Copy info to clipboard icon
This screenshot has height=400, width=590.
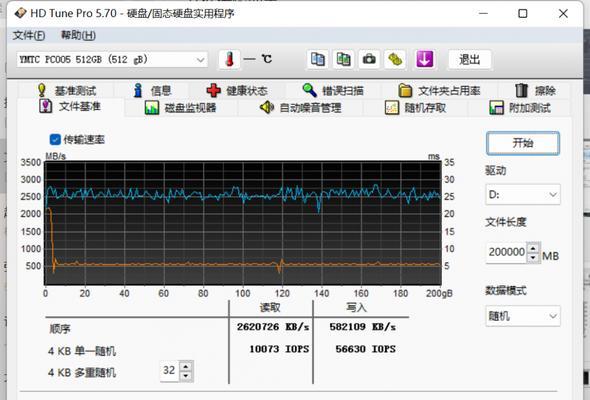coord(318,59)
